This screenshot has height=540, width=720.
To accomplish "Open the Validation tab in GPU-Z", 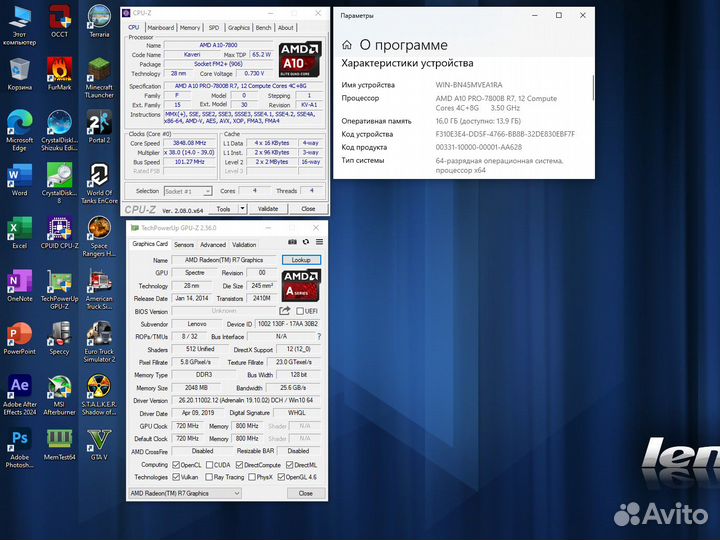I will (244, 245).
